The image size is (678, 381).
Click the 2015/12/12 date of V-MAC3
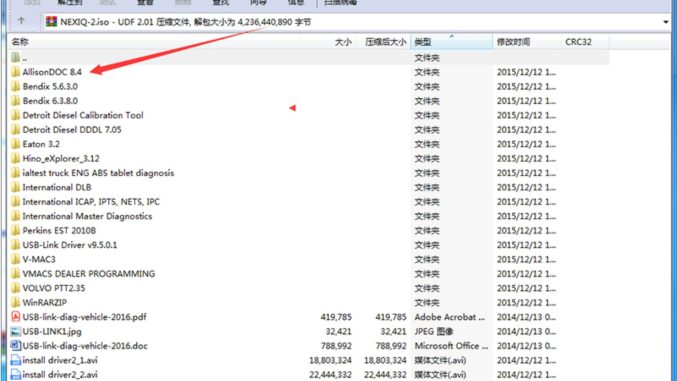[526, 259]
